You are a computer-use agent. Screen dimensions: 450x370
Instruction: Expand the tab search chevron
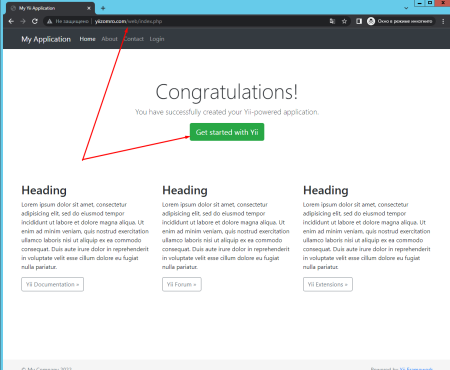coord(406,8)
